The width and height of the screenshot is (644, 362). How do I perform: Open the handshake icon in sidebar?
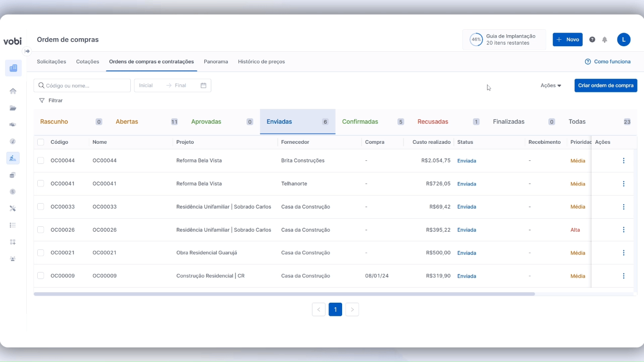(x=13, y=125)
